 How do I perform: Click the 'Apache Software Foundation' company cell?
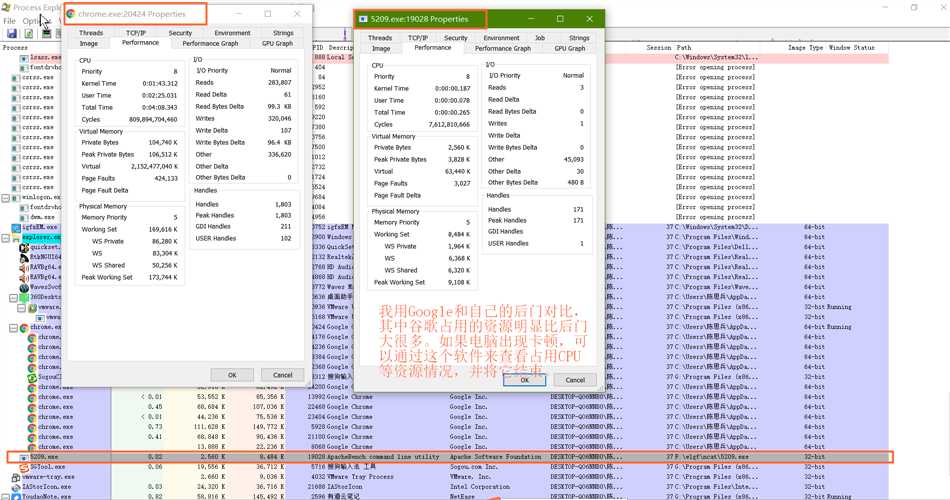(495, 457)
